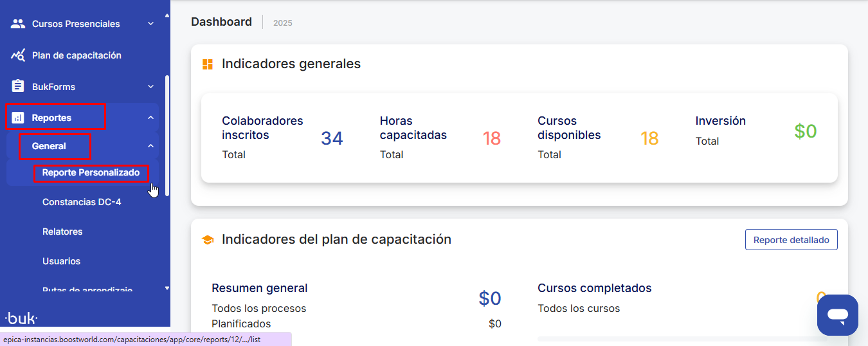Viewport: 868px width, 346px height.
Task: Click the BukForms clipboard icon
Action: click(x=18, y=86)
